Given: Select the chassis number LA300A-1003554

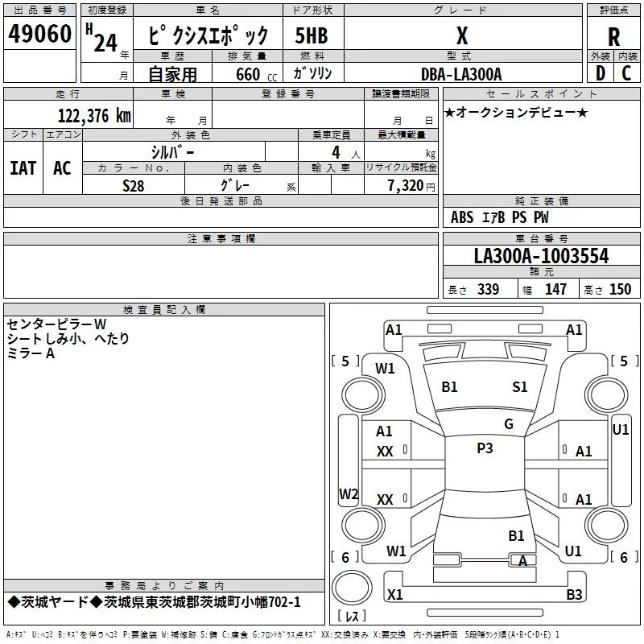Looking at the screenshot, I should tap(541, 256).
